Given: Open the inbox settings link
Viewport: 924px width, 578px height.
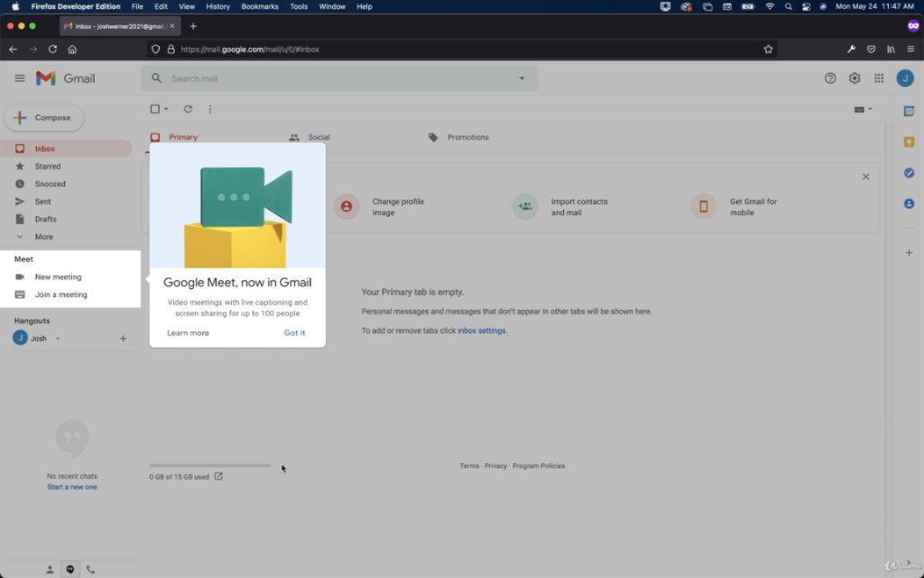Looking at the screenshot, I should [482, 331].
